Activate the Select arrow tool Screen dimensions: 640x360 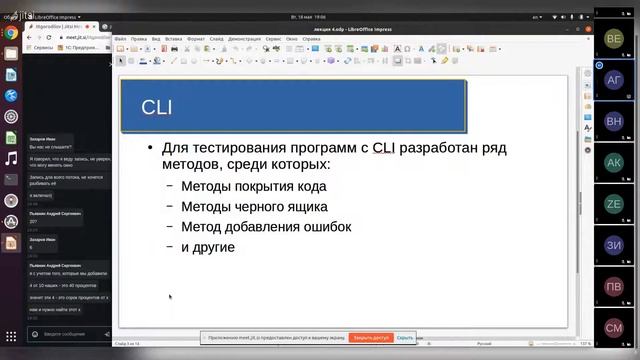pos(121,61)
